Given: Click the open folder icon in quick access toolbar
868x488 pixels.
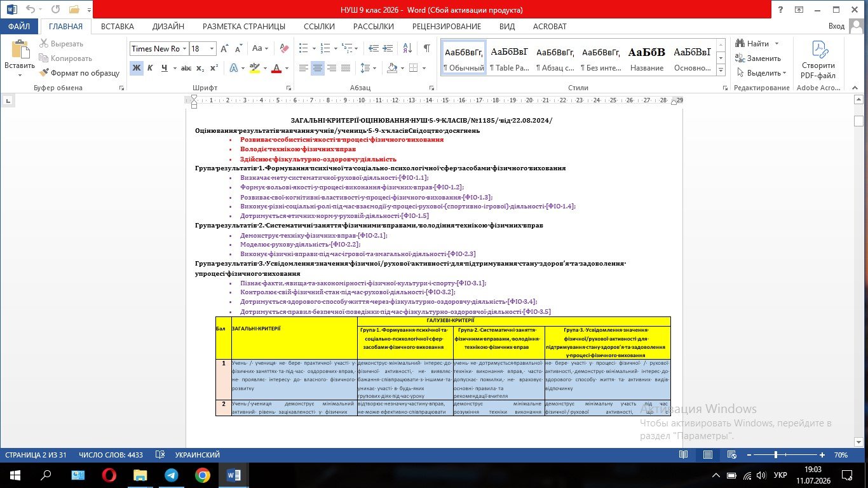Looking at the screenshot, I should 74,10.
